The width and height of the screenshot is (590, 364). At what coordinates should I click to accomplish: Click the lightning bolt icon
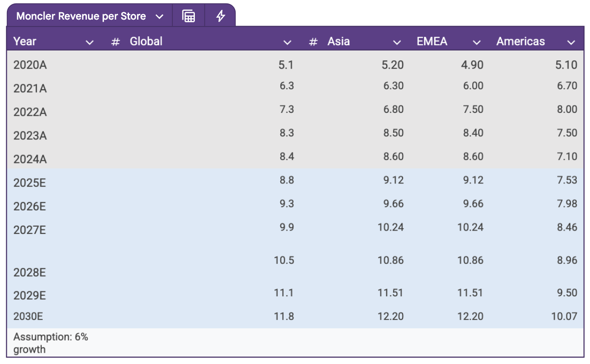(x=221, y=16)
